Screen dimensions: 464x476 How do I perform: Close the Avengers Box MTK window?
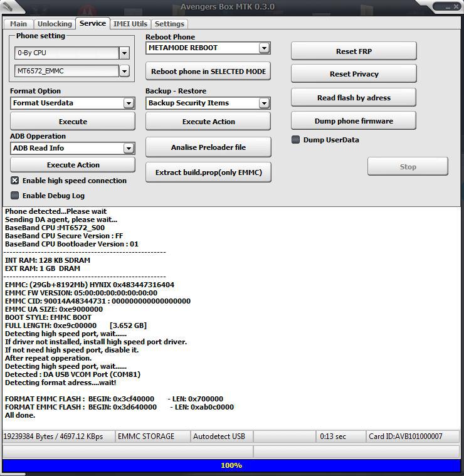456,7
